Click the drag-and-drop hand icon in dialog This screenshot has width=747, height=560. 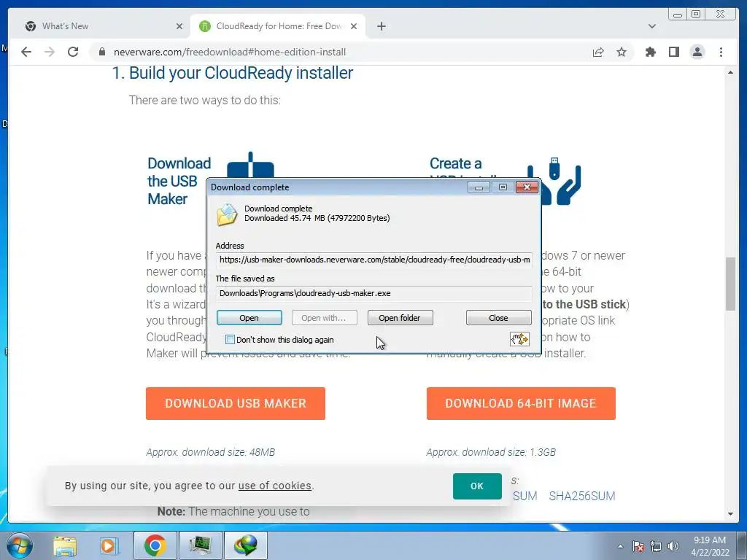(519, 339)
